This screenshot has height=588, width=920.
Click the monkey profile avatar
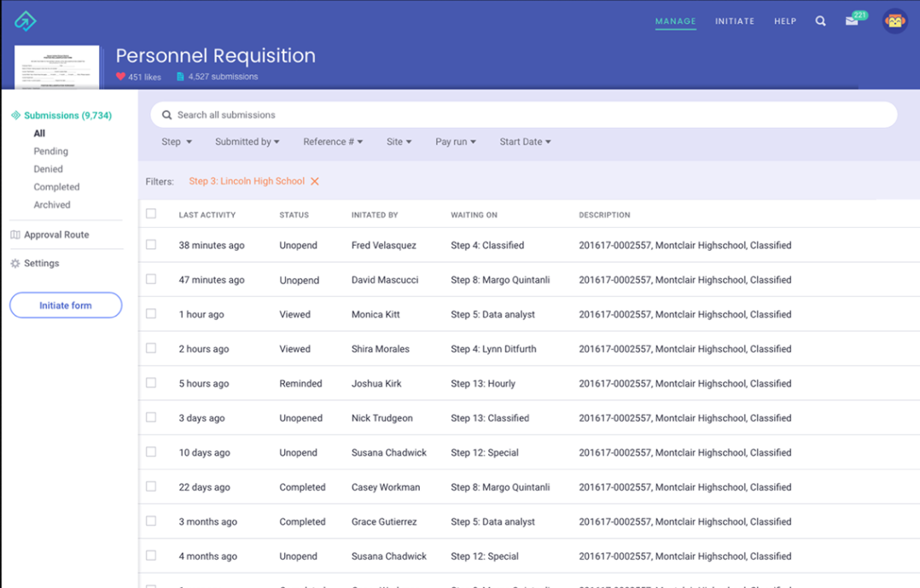point(893,20)
